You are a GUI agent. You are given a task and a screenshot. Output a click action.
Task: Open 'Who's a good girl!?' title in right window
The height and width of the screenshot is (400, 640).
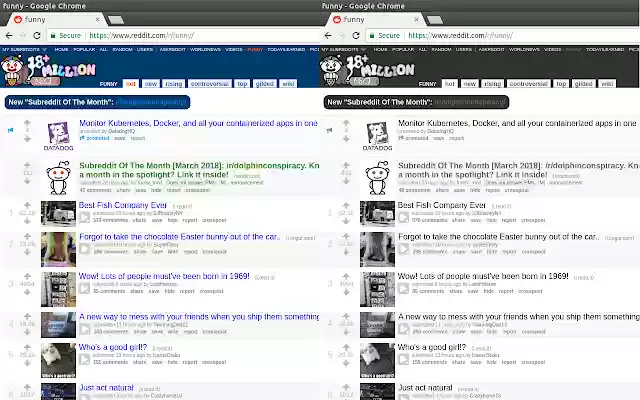[432, 347]
